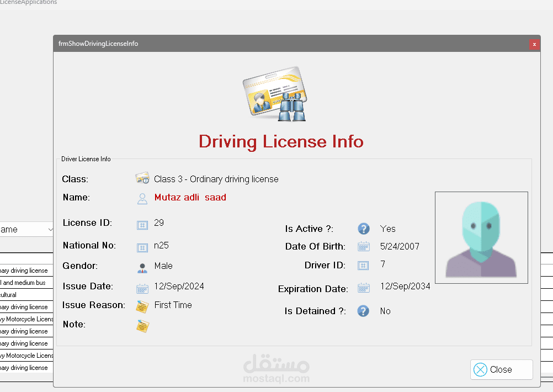Image resolution: width=553 pixels, height=392 pixels.
Task: Close the frmShowDrivingLicenseInfo dialog with red X
Action: tap(534, 44)
